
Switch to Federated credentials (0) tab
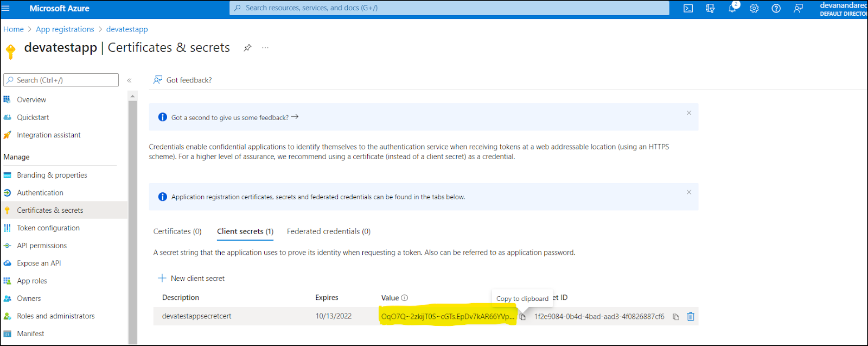point(329,231)
